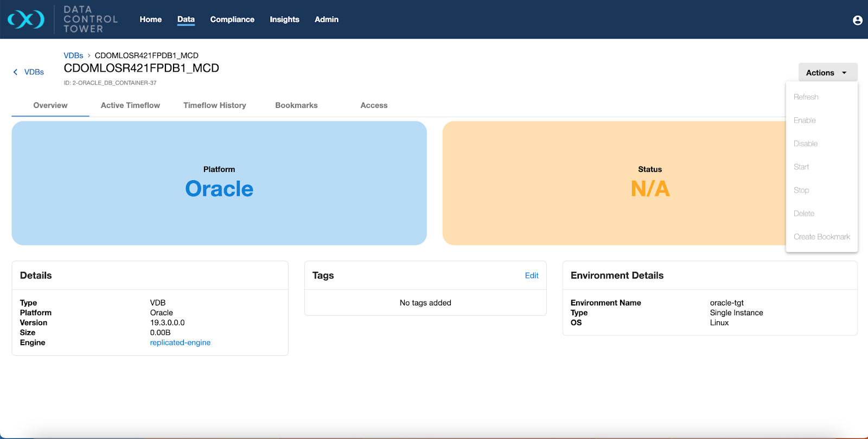Navigate to the Admin section

(327, 20)
